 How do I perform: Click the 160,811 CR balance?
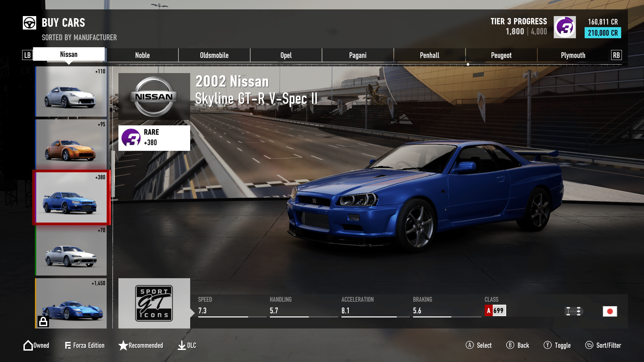pyautogui.click(x=603, y=22)
